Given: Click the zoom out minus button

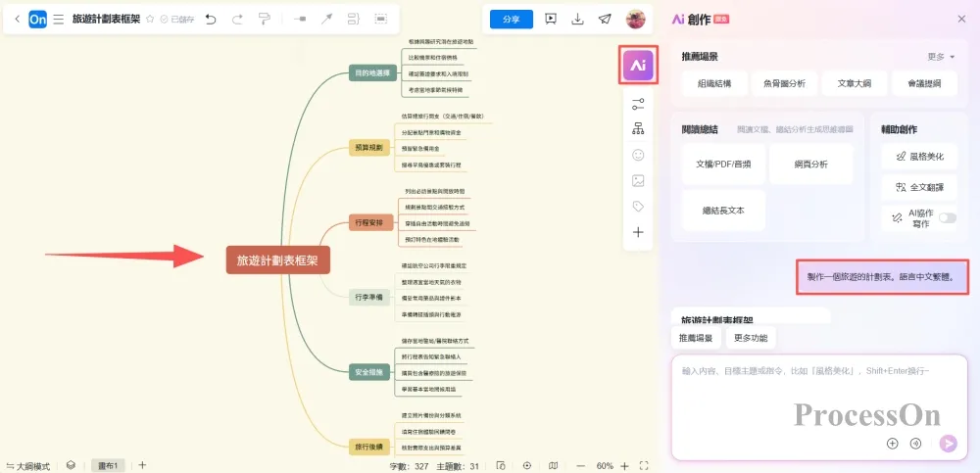Looking at the screenshot, I should [x=580, y=465].
